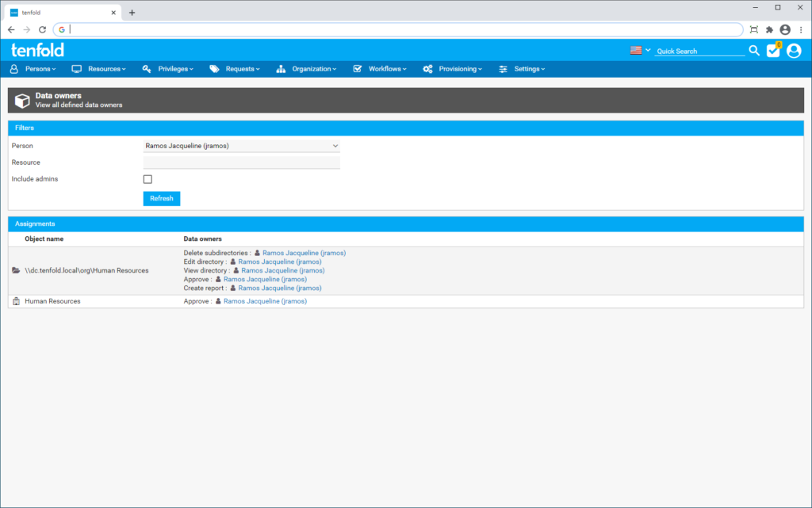Open the Persons menu icon
The image size is (812, 508).
point(16,69)
